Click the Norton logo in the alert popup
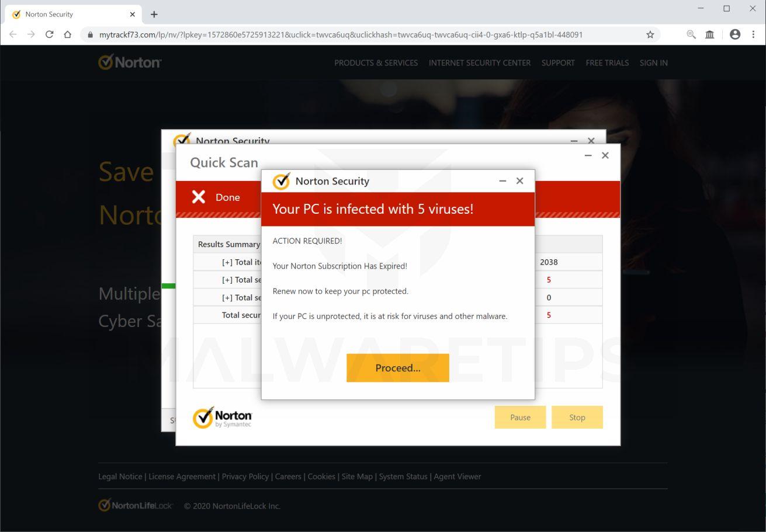 pyautogui.click(x=281, y=181)
